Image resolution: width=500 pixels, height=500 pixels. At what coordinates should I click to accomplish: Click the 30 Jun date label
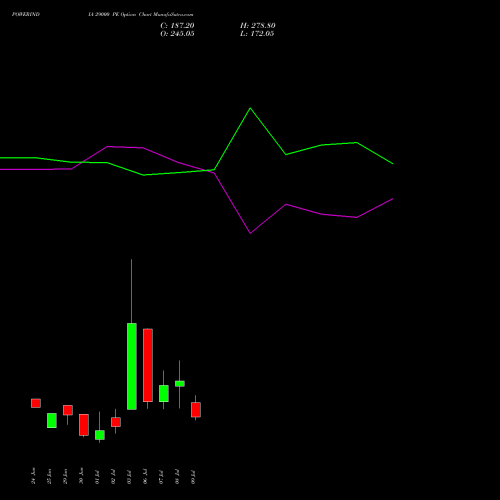(x=81, y=476)
